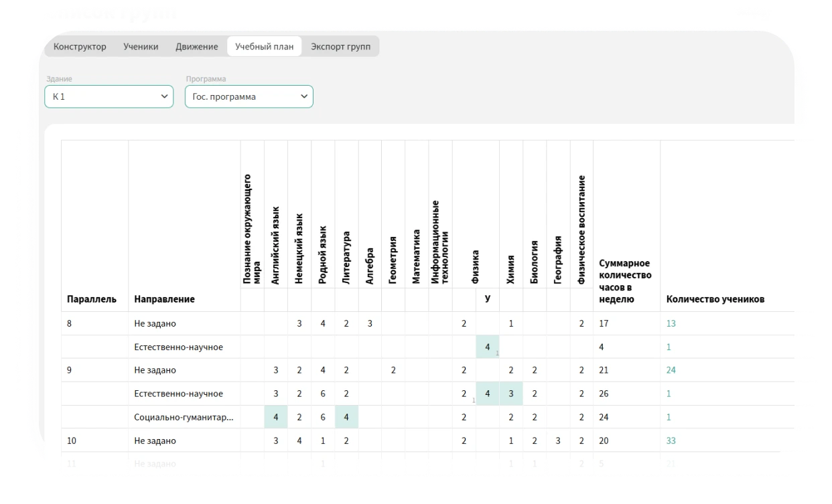This screenshot has width=832, height=504.
Task: Click the Параллель column header
Action: 92,299
